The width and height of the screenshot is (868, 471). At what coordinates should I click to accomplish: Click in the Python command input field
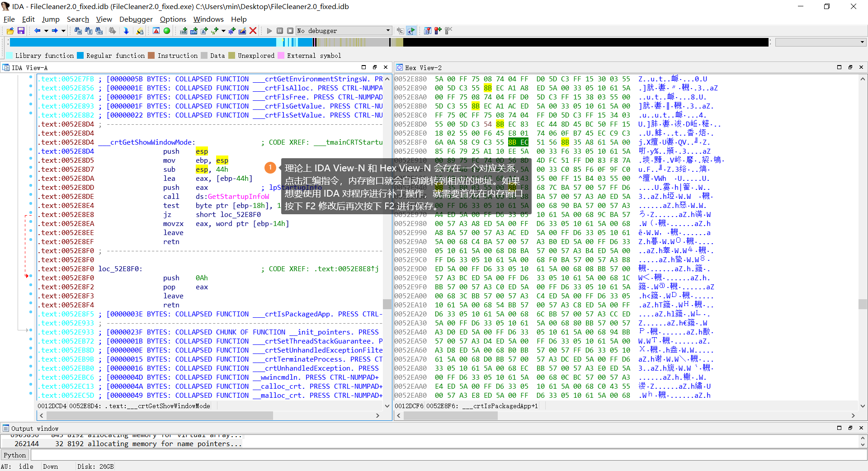click(x=449, y=455)
